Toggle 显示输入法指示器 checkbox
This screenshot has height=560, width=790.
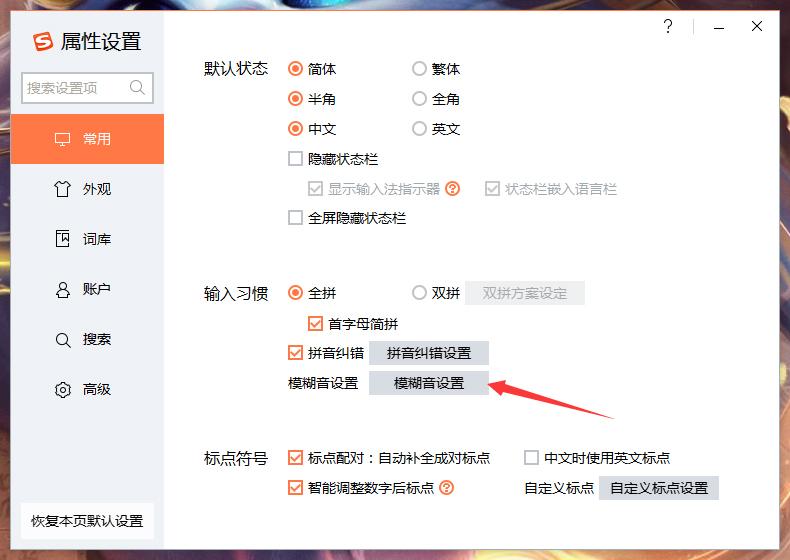315,189
